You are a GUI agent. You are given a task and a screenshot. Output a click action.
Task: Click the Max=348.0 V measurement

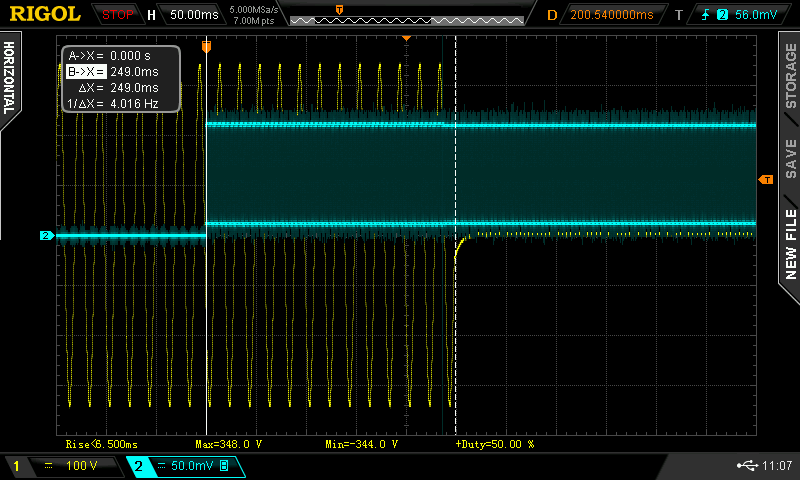tap(229, 444)
